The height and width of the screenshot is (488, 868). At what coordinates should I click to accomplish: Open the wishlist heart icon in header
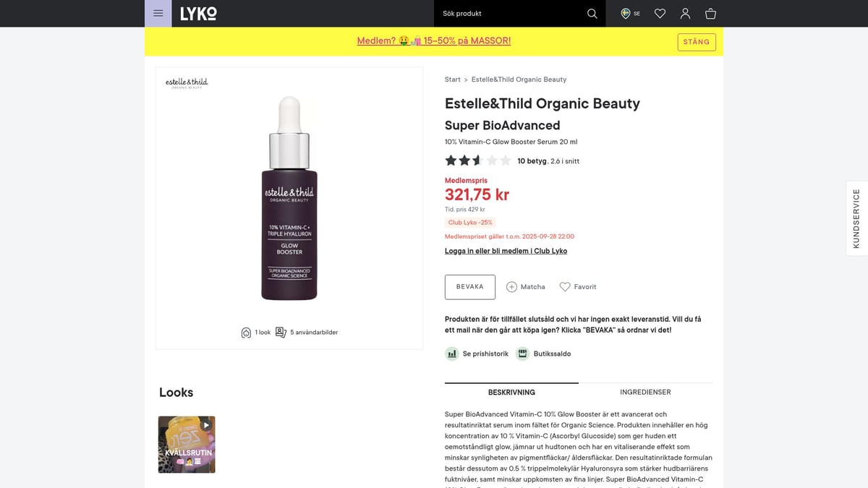pyautogui.click(x=660, y=14)
